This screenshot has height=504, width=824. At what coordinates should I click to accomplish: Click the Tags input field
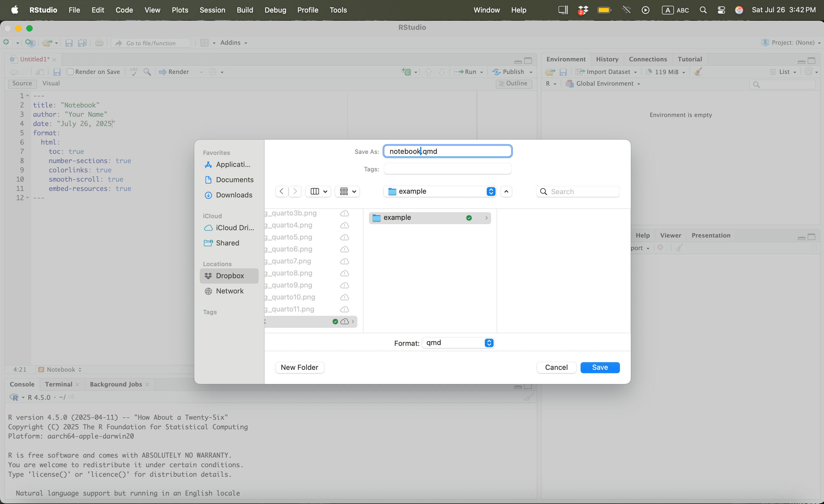click(447, 169)
